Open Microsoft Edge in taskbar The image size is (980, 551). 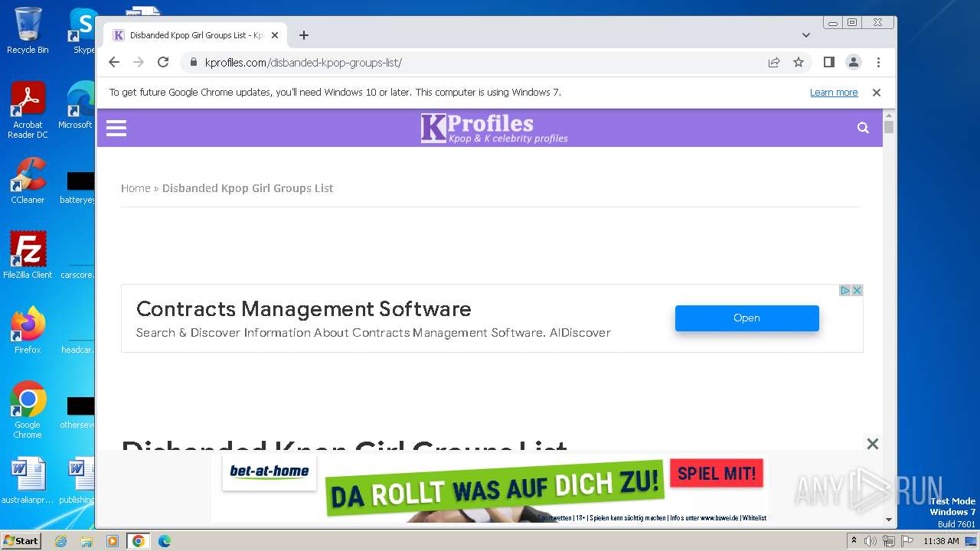164,541
